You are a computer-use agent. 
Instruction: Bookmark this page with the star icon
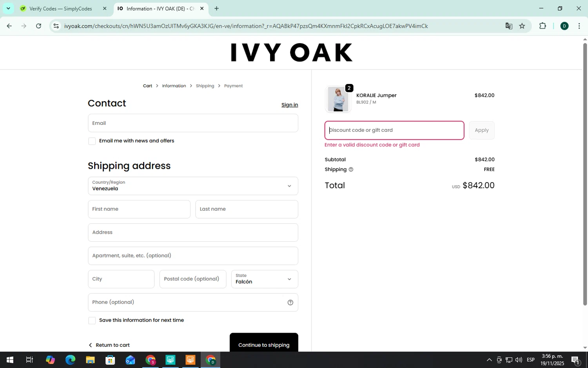pyautogui.click(x=522, y=26)
